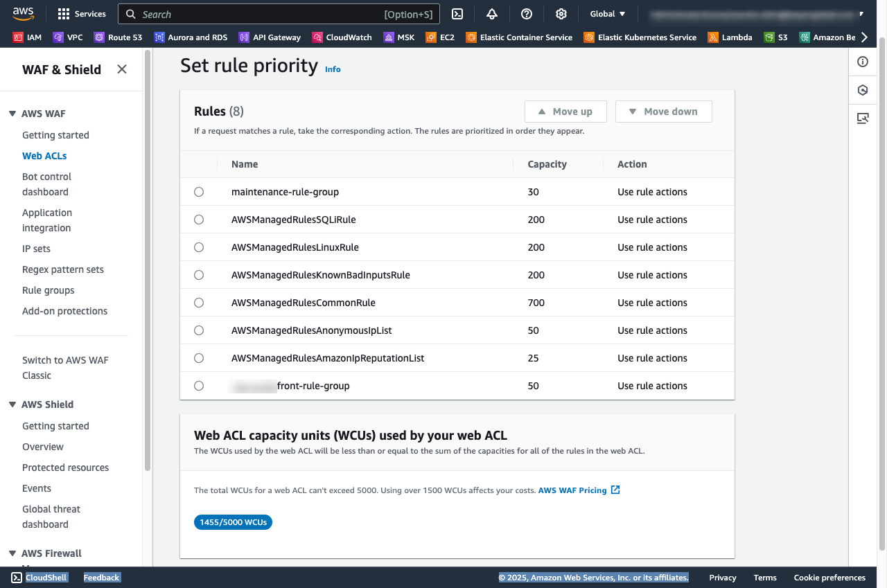Image resolution: width=887 pixels, height=588 pixels.
Task: Click the Move up button
Action: pos(565,112)
